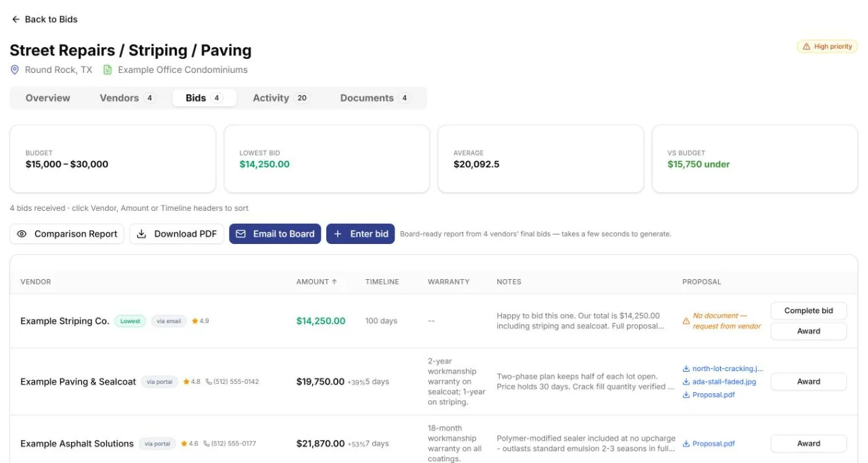This screenshot has height=463, width=868.
Task: Click vendor name Example Striping Co.
Action: click(x=65, y=321)
